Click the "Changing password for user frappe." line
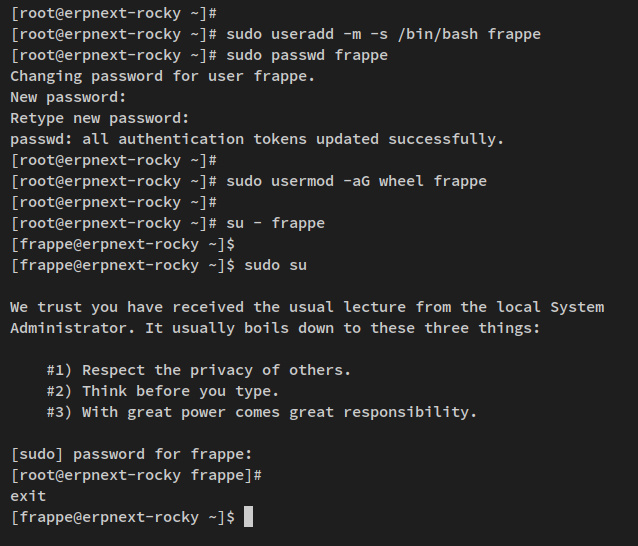The width and height of the screenshot is (638, 546). pos(162,76)
